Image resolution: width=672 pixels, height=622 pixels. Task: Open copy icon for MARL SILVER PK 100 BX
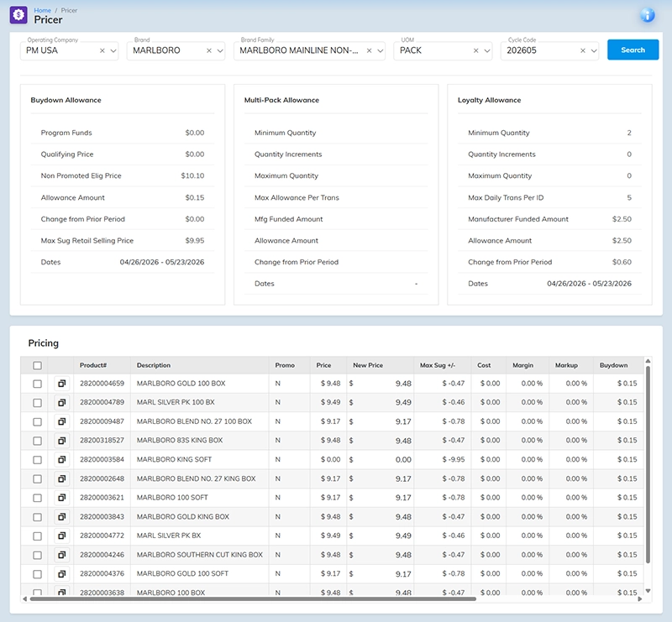[x=61, y=402]
